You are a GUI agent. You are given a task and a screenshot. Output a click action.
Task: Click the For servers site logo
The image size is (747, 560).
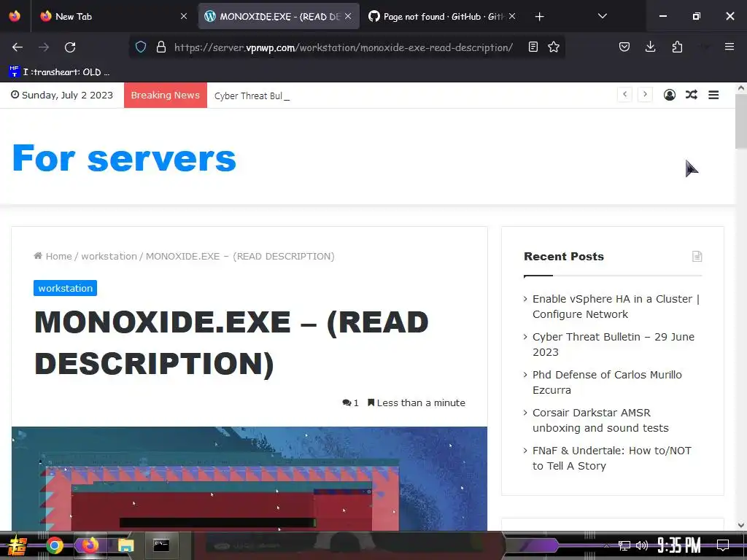tap(124, 158)
